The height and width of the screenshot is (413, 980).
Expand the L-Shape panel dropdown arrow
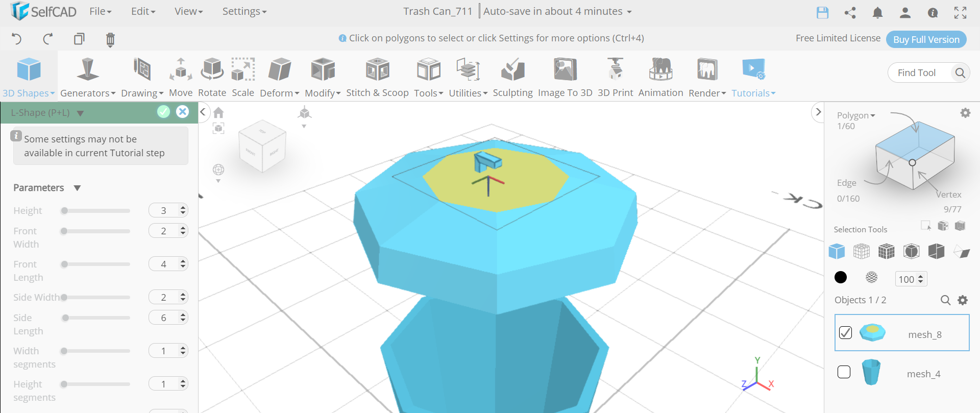pos(80,113)
